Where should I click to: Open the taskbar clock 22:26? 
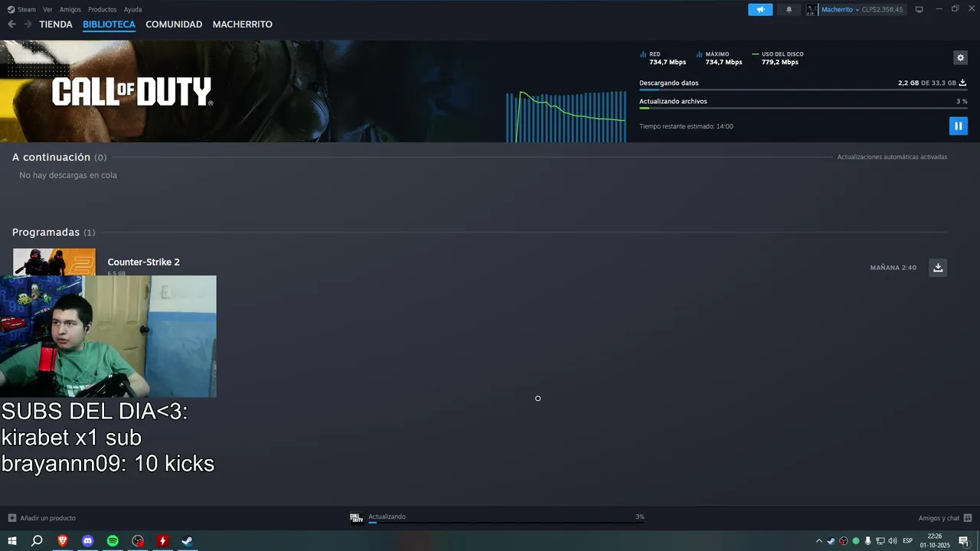pyautogui.click(x=935, y=541)
